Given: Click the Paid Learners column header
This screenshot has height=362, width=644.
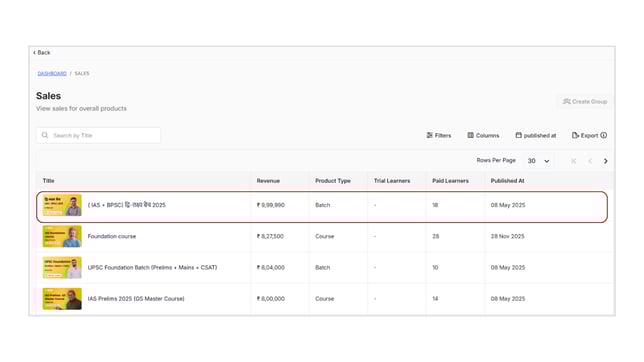Looking at the screenshot, I should pos(450,181).
